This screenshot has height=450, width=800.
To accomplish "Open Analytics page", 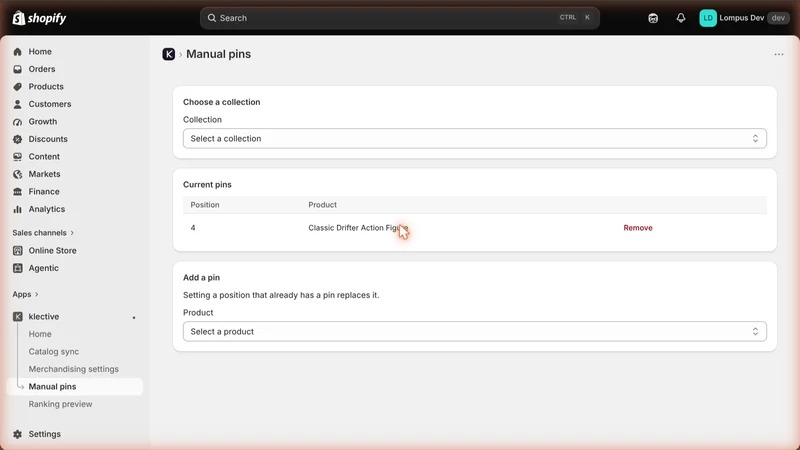I will [x=46, y=209].
